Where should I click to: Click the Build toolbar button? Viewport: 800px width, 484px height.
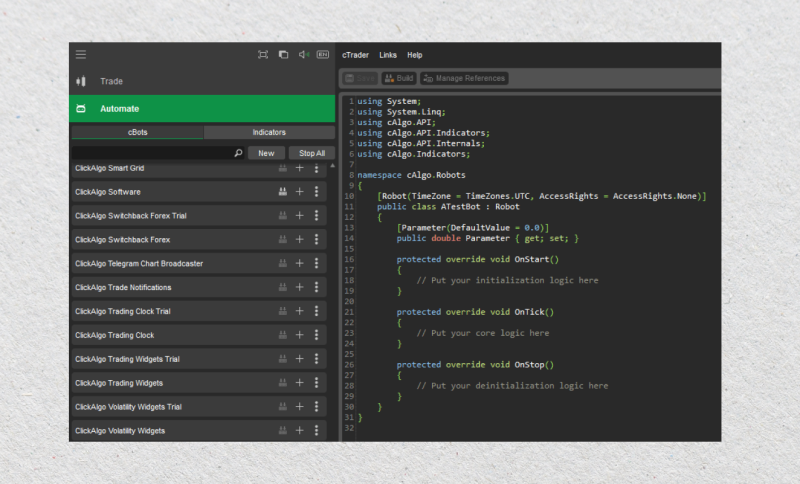[x=399, y=78]
